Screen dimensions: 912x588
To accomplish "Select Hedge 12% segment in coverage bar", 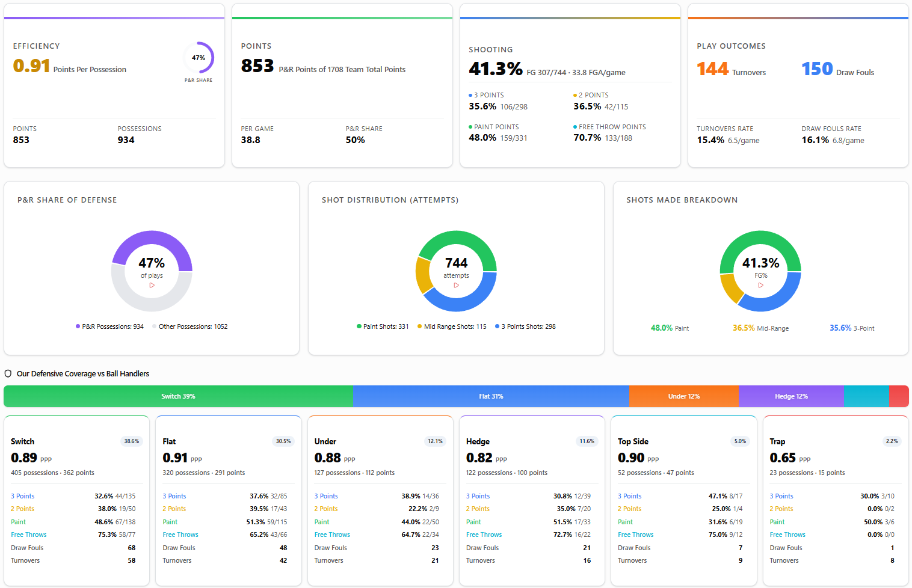I will coord(791,396).
